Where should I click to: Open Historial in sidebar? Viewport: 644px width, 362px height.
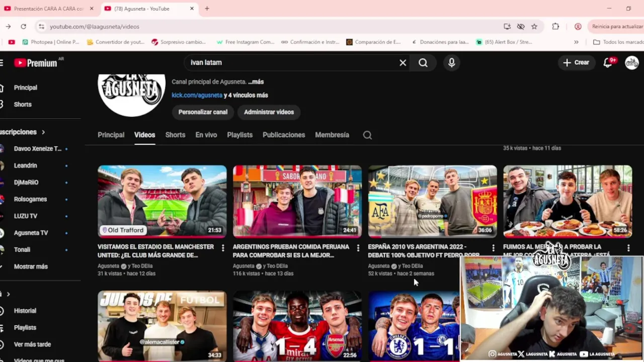(x=25, y=311)
